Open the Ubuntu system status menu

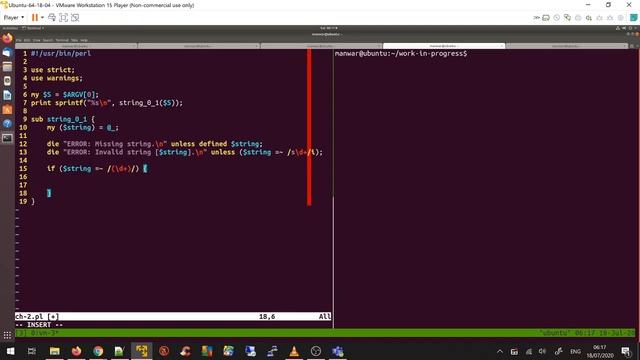pyautogui.click(x=627, y=28)
